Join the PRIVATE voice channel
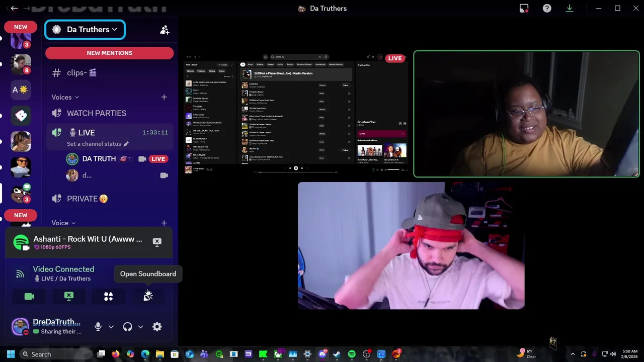This screenshot has width=644, height=362. point(110,199)
